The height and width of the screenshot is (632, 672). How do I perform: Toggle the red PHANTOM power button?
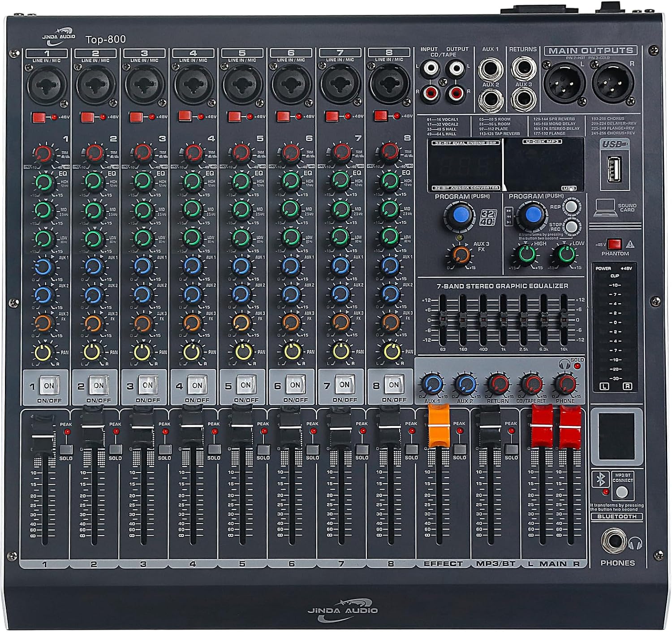point(614,245)
